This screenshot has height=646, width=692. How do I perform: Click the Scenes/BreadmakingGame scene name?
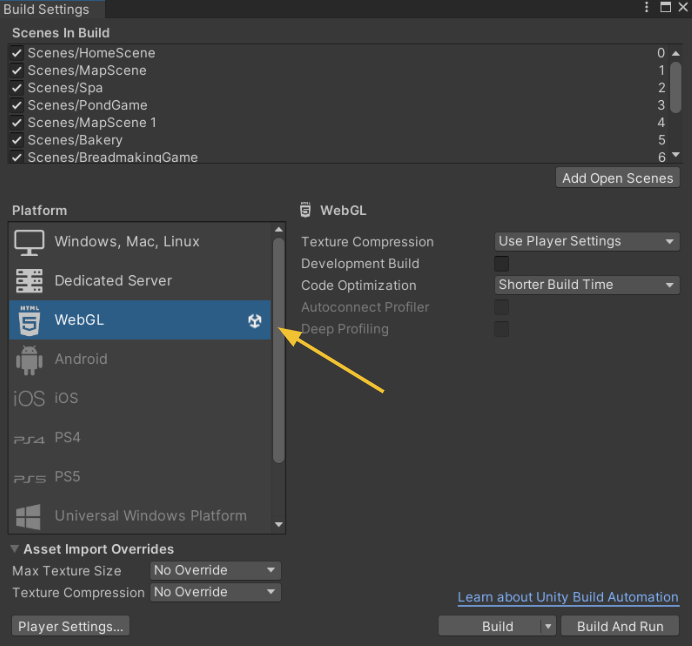point(113,158)
